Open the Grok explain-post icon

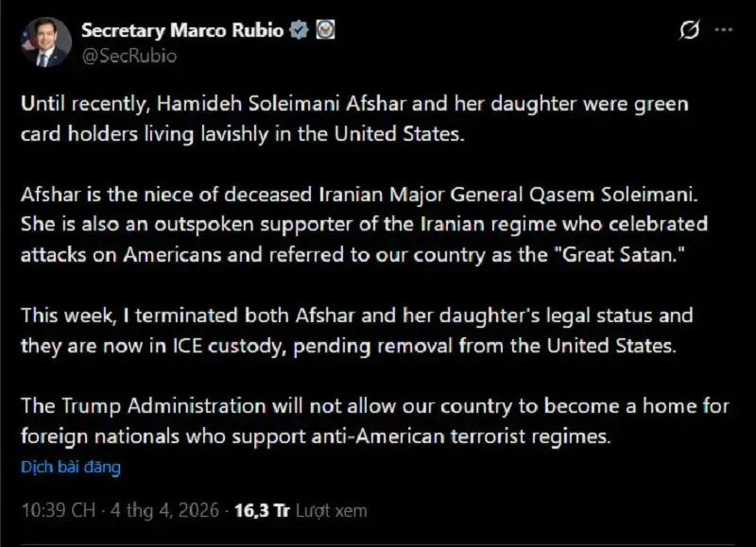point(690,31)
